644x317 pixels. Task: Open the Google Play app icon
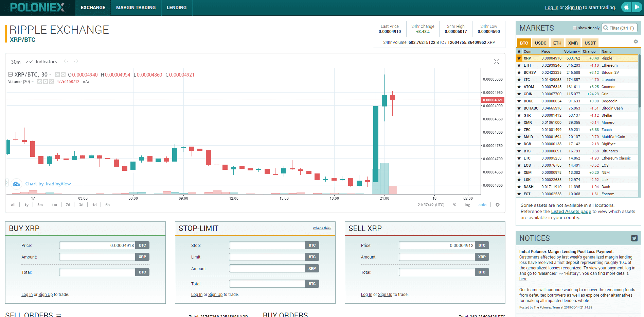point(637,7)
